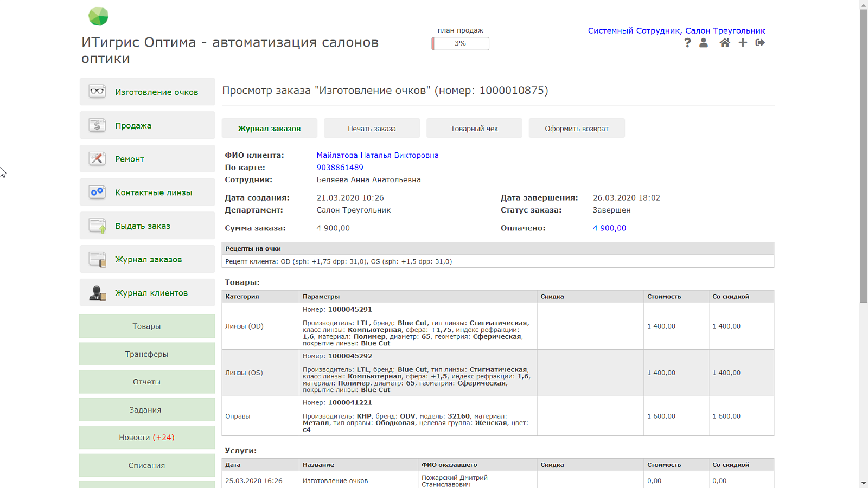Click service date 25.03.2020 16:26

pos(253,481)
